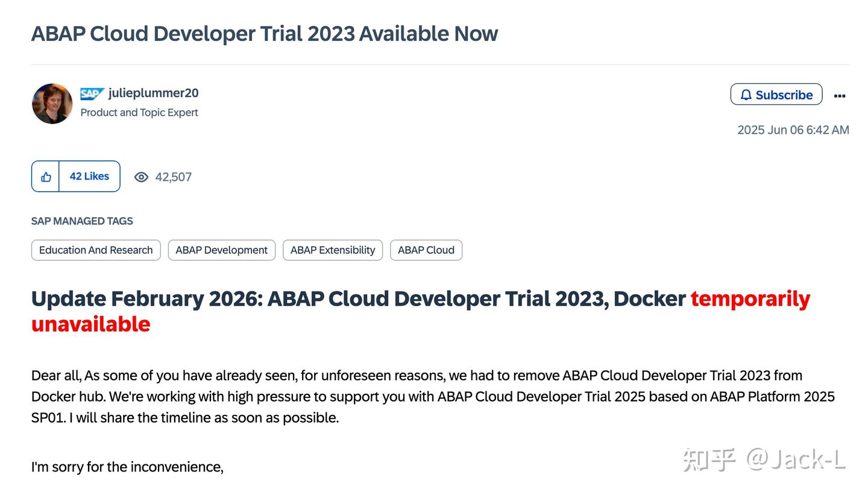Image resolution: width=868 pixels, height=495 pixels.
Task: Click the 'Dear all' paragraph text
Action: tap(433, 397)
